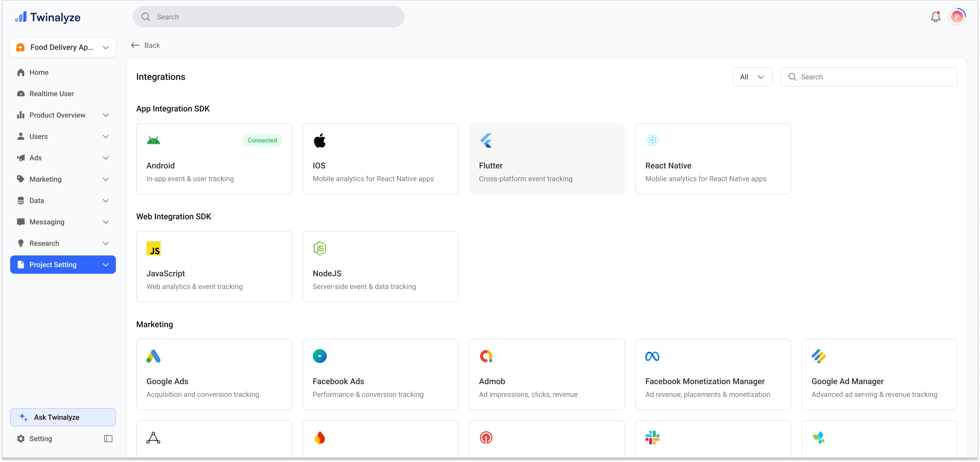Go to Home in sidebar

pyautogui.click(x=63, y=72)
